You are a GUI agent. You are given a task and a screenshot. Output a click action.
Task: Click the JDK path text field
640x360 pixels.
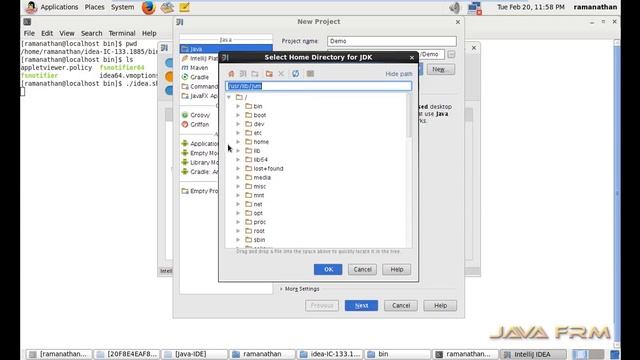[x=318, y=86]
